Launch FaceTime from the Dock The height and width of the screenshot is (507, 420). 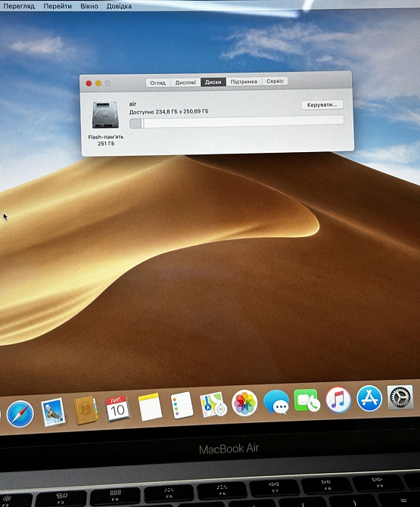click(306, 400)
